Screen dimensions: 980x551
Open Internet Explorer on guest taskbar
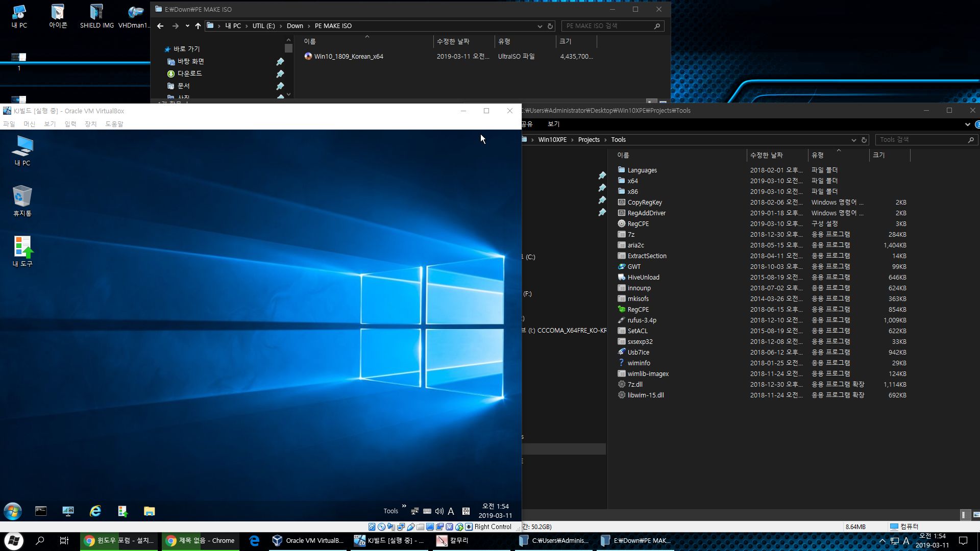tap(95, 511)
